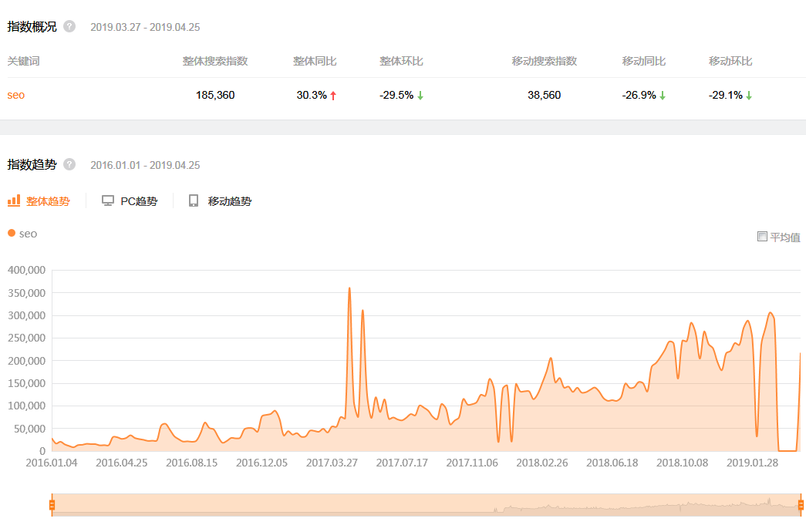Switch to 整体趋势 tab
This screenshot has width=806, height=532.
pyautogui.click(x=48, y=201)
